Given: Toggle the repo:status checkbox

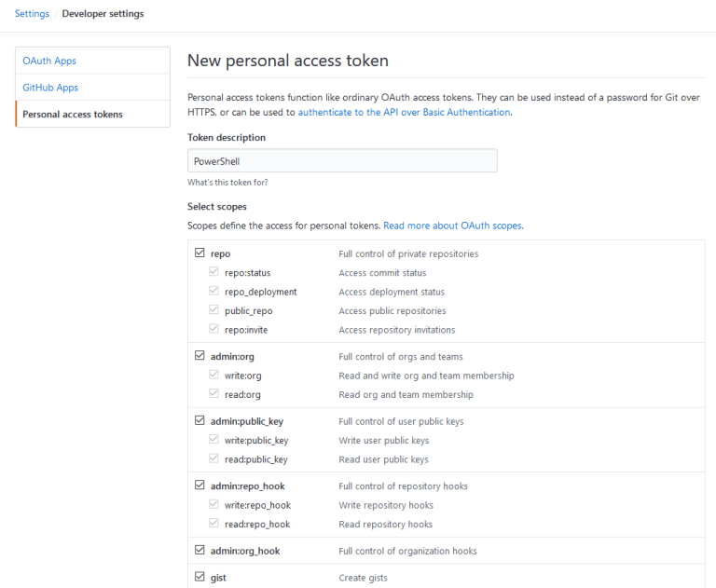Looking at the screenshot, I should point(213,271).
